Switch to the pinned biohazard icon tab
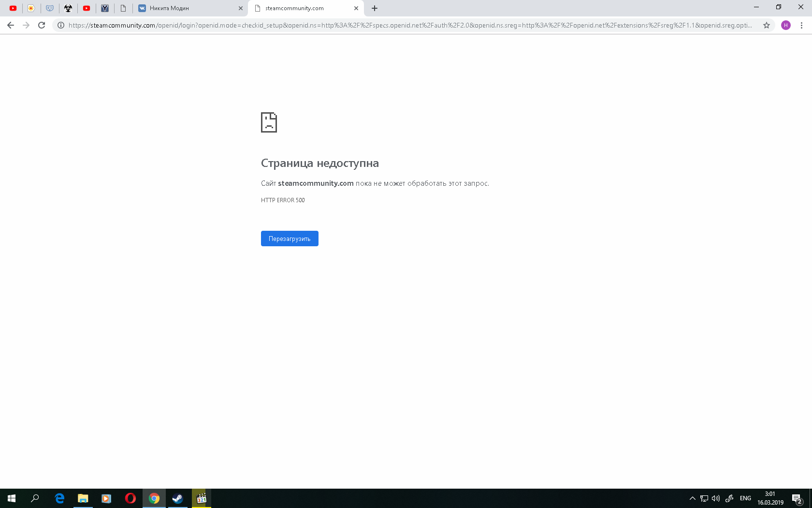Screen dimensions: 812x508 [68, 8]
